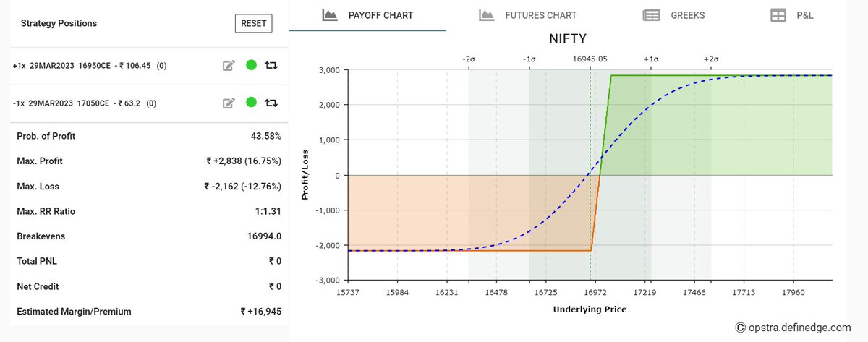Click the Payoff Chart tab icon
The width and height of the screenshot is (868, 342).
tap(331, 14)
